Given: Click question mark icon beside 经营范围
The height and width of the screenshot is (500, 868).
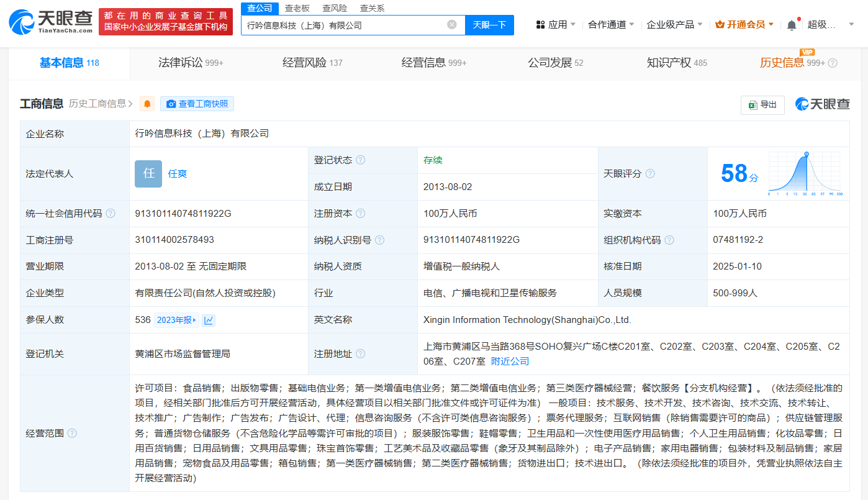Looking at the screenshot, I should pyautogui.click(x=72, y=433).
